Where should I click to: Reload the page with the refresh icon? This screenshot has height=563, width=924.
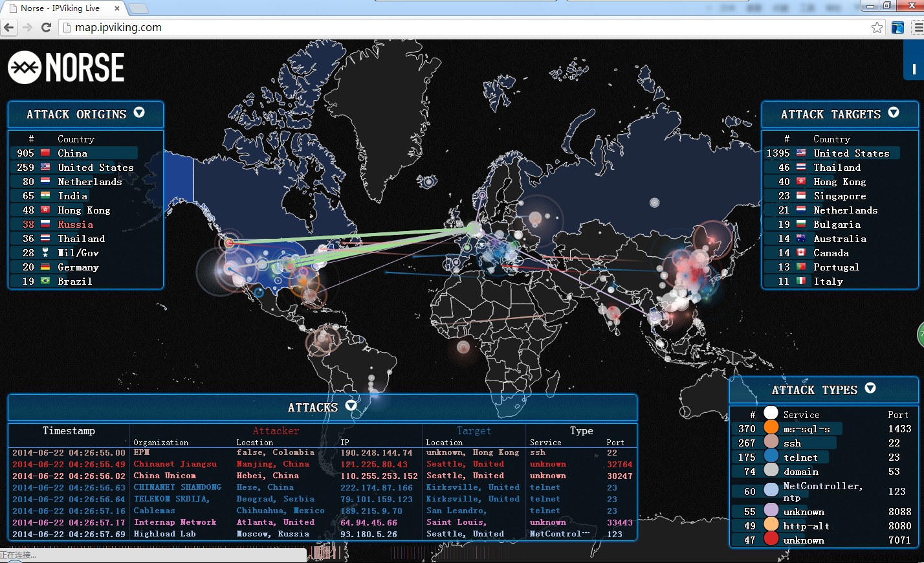(x=46, y=27)
